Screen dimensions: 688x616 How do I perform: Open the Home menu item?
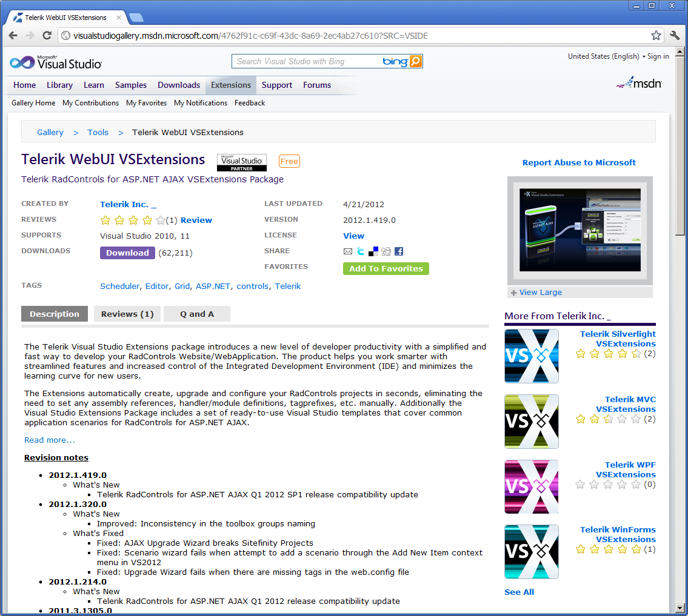click(x=25, y=85)
